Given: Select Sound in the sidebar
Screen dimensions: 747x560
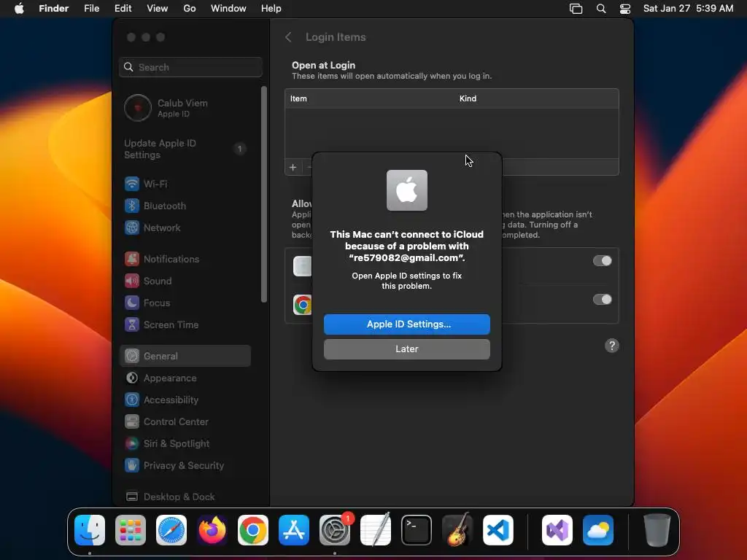Looking at the screenshot, I should (185, 281).
